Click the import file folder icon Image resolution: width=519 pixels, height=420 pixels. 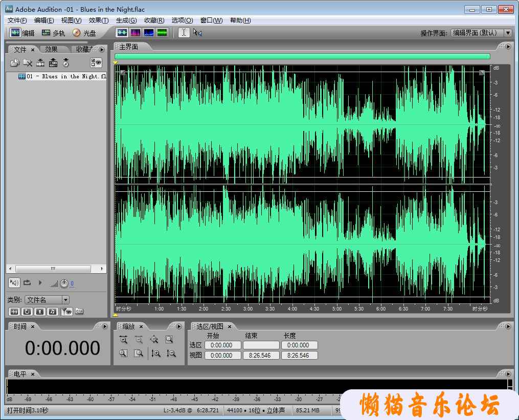pyautogui.click(x=14, y=62)
